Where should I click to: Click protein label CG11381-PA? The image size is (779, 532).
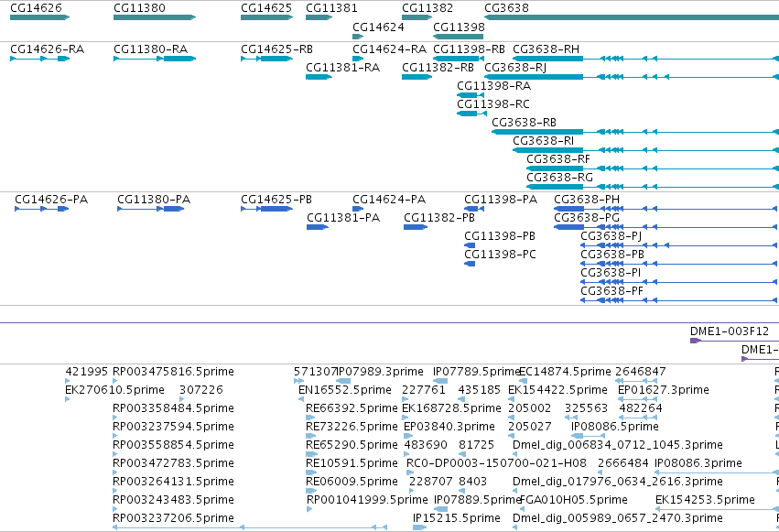(342, 218)
